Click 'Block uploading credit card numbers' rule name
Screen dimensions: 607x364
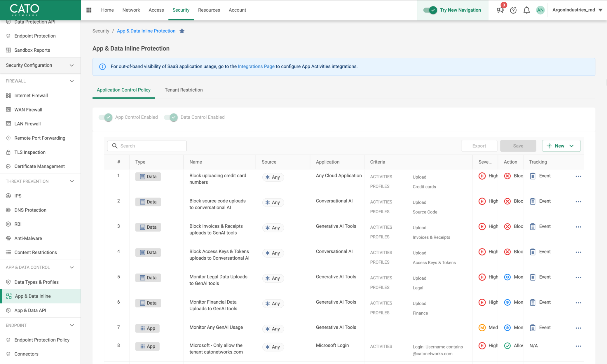(218, 179)
